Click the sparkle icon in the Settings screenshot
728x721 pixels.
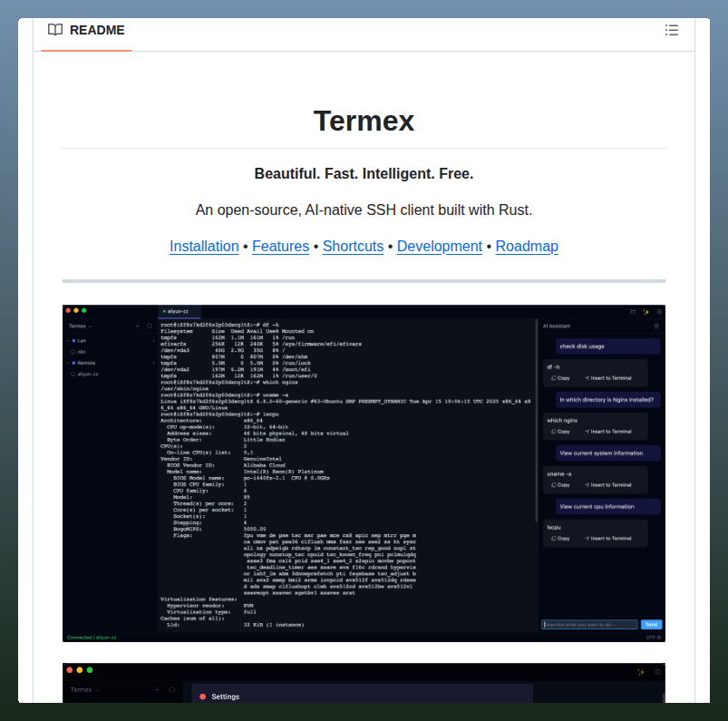tap(641, 672)
